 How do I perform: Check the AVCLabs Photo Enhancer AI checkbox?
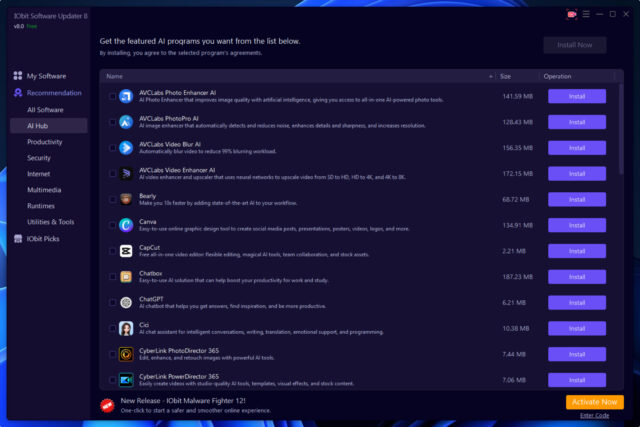pos(112,96)
